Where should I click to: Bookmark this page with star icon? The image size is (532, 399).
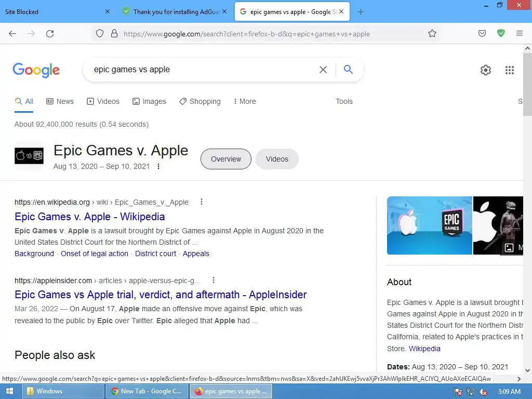(432, 34)
